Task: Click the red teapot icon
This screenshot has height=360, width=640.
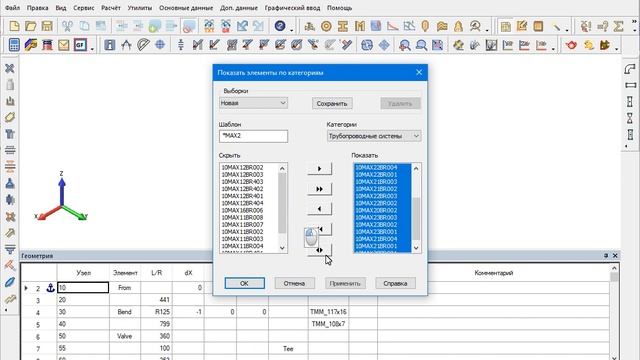Action: (x=571, y=44)
